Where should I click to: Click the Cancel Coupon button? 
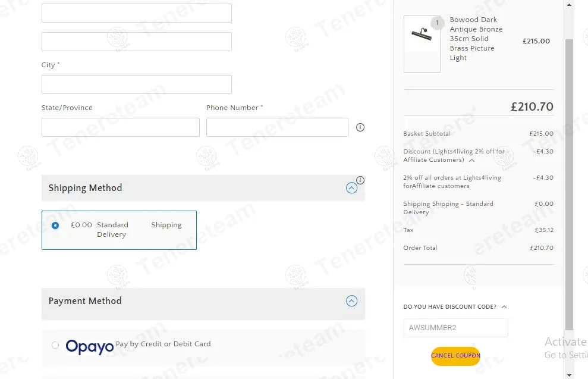click(x=455, y=356)
